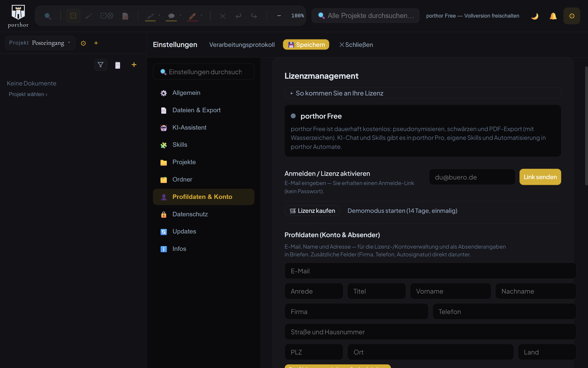Click the project settings gear beside Posteingang
588x368 pixels.
(83, 43)
